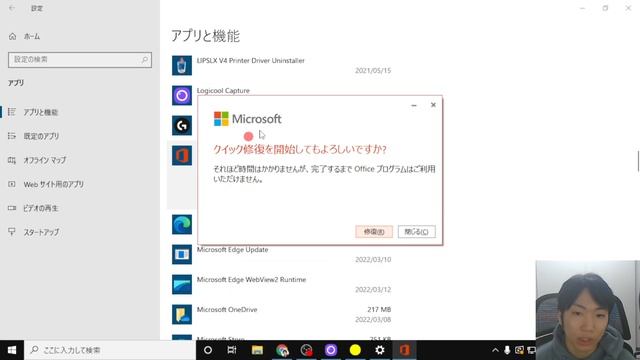Click the Microsoft Edge app icon in list
Viewport: 640px width, 360px height.
tap(182, 224)
